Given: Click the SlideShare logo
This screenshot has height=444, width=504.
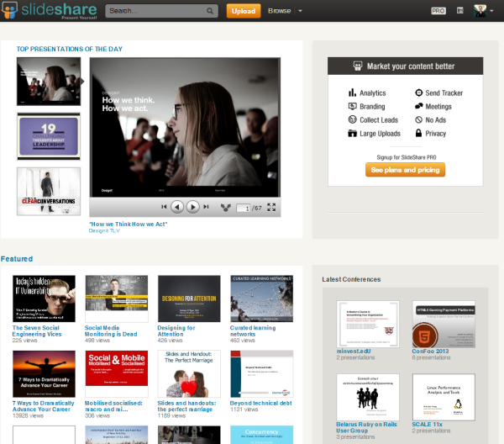Looking at the screenshot, I should tap(49, 10).
